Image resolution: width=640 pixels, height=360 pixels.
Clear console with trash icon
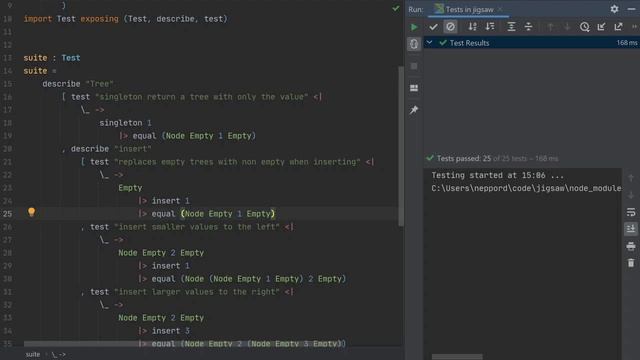(631, 263)
